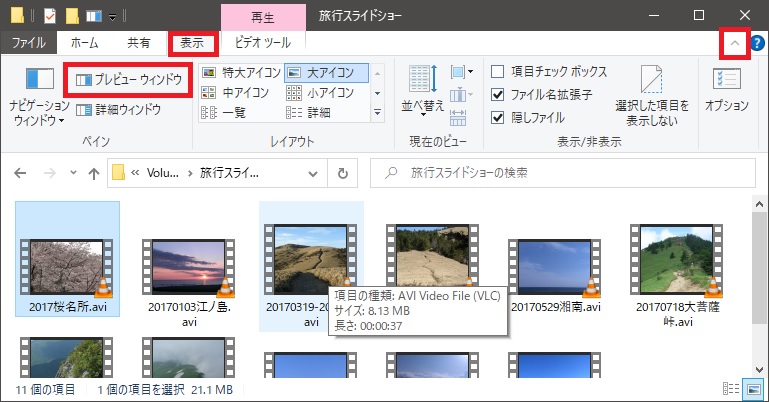The width and height of the screenshot is (769, 402).
Task: Switch to the 共有 ribbon tab
Action: click(x=139, y=43)
